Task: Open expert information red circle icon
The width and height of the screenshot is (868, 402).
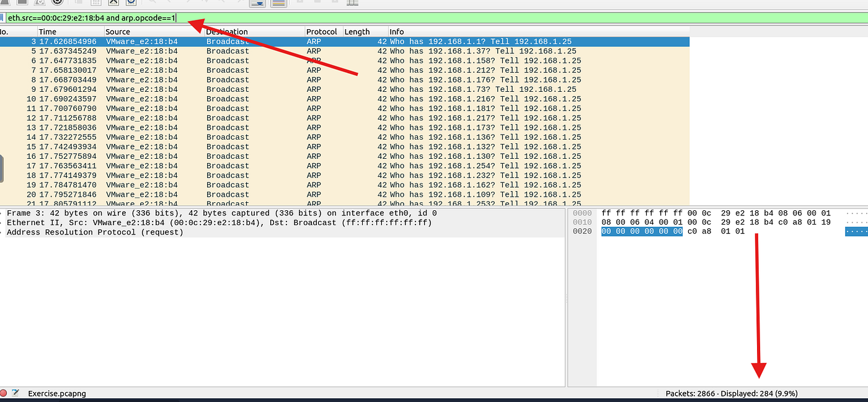Action: [x=3, y=393]
